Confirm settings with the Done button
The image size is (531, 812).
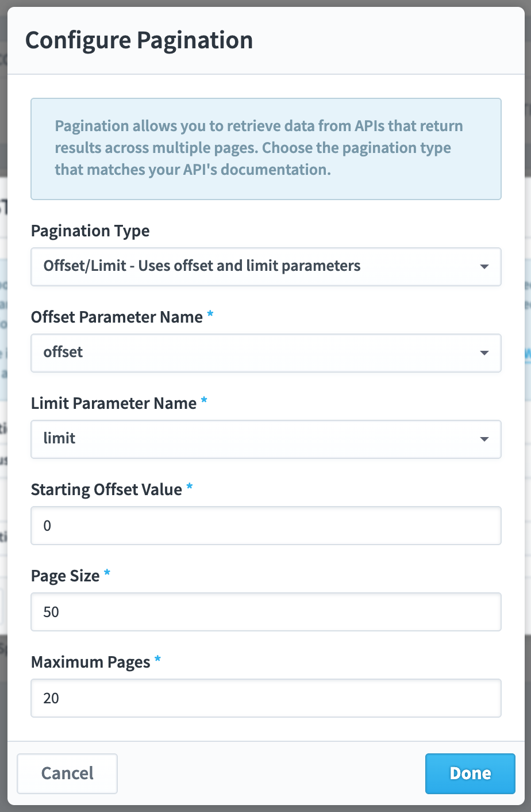point(470,773)
